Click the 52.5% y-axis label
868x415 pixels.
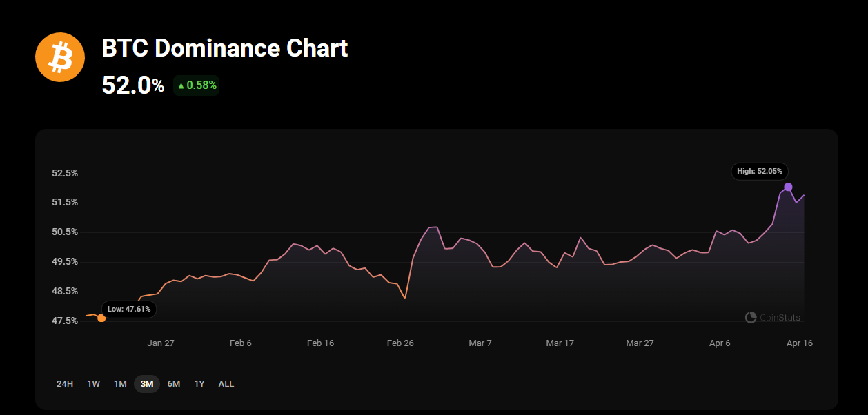click(x=65, y=173)
